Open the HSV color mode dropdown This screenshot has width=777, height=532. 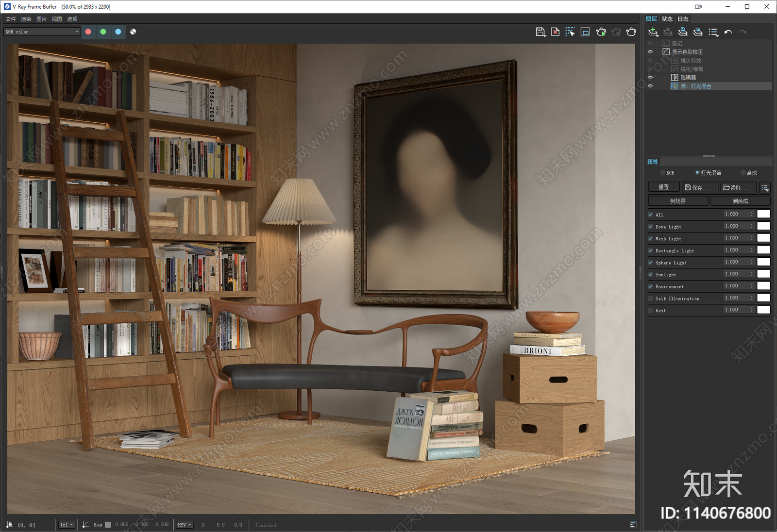click(184, 525)
